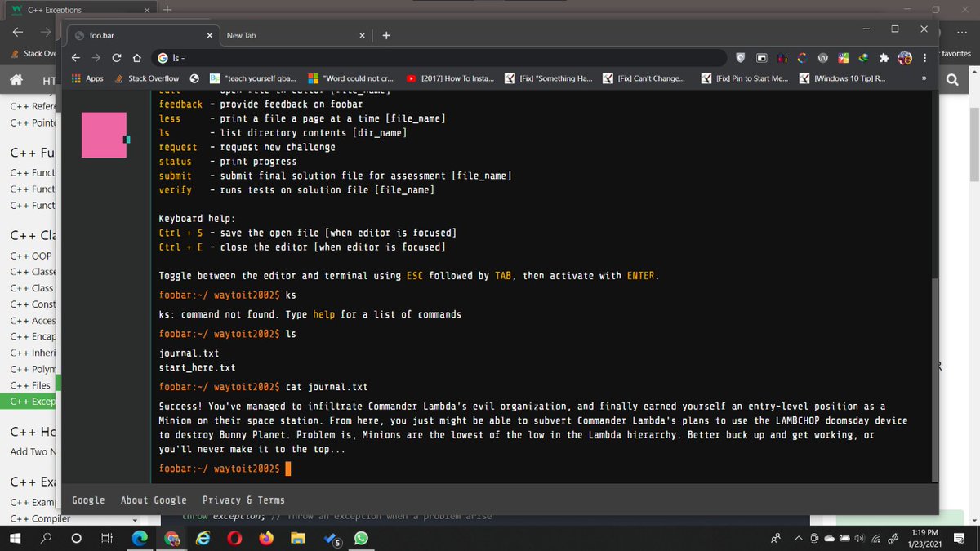The height and width of the screenshot is (551, 980).
Task: Focus the terminal prompt cursor
Action: click(288, 469)
